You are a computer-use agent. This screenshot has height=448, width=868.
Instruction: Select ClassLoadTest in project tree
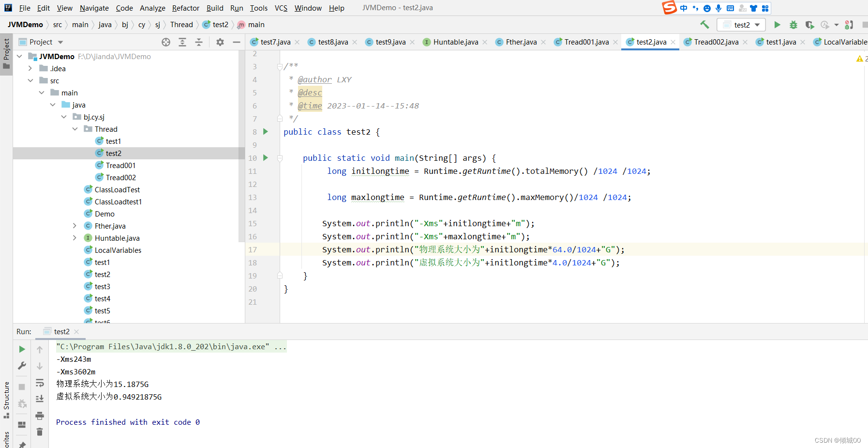tap(117, 190)
